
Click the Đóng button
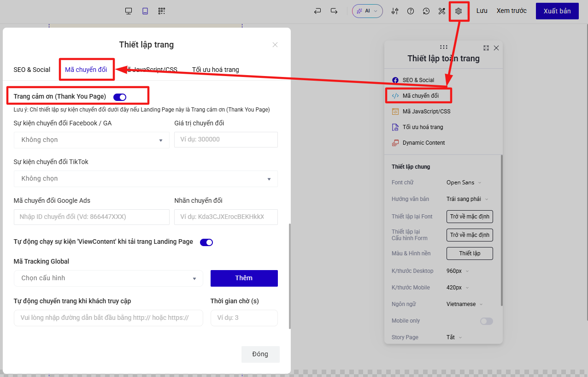[x=260, y=354]
